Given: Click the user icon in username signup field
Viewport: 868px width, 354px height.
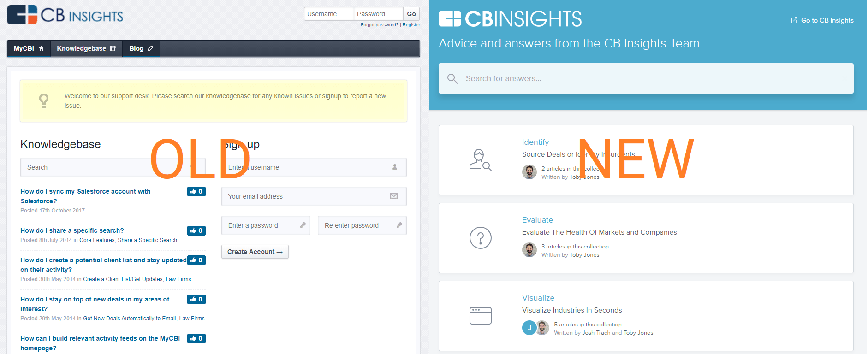Looking at the screenshot, I should [395, 167].
